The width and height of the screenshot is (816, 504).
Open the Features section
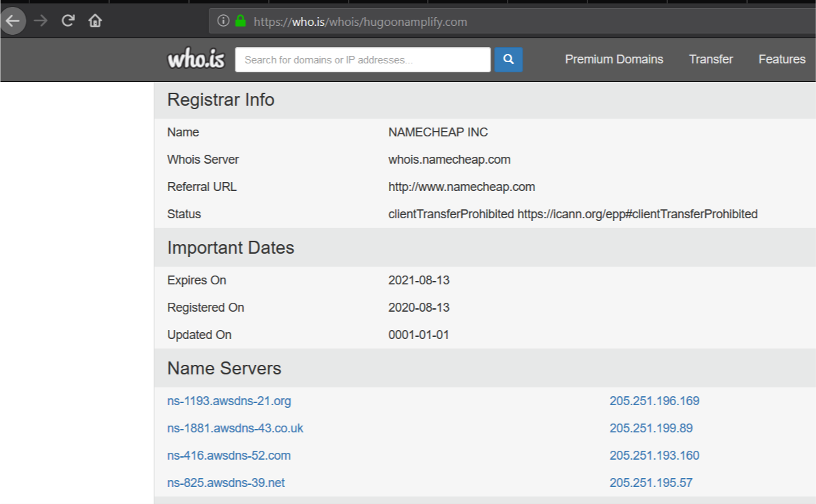(781, 59)
